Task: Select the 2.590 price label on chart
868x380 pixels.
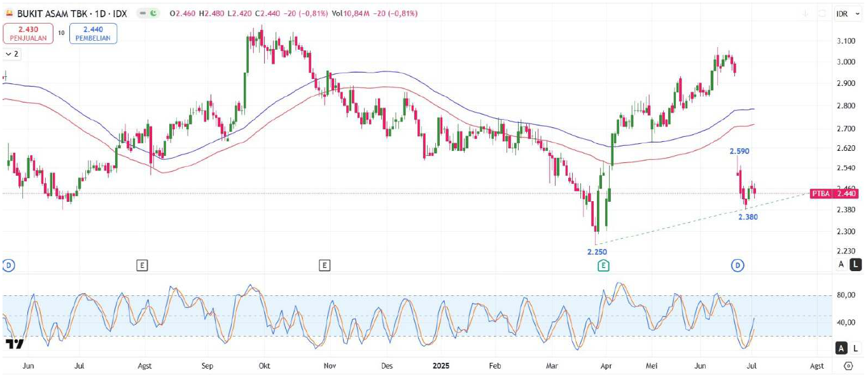Action: (739, 151)
